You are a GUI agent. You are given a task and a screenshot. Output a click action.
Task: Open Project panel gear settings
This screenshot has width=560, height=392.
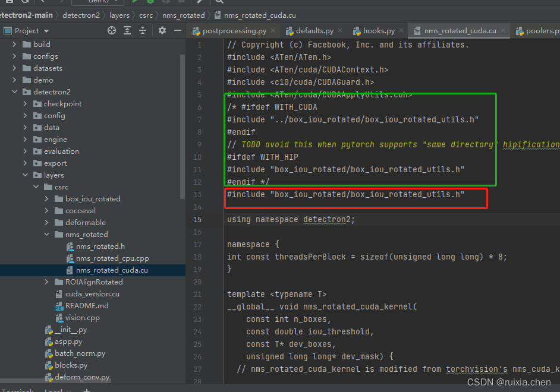point(162,31)
